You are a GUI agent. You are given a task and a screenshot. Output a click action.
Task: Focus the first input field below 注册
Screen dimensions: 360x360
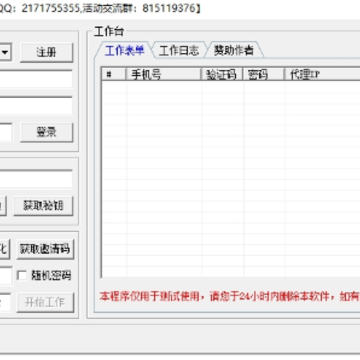click(x=36, y=79)
